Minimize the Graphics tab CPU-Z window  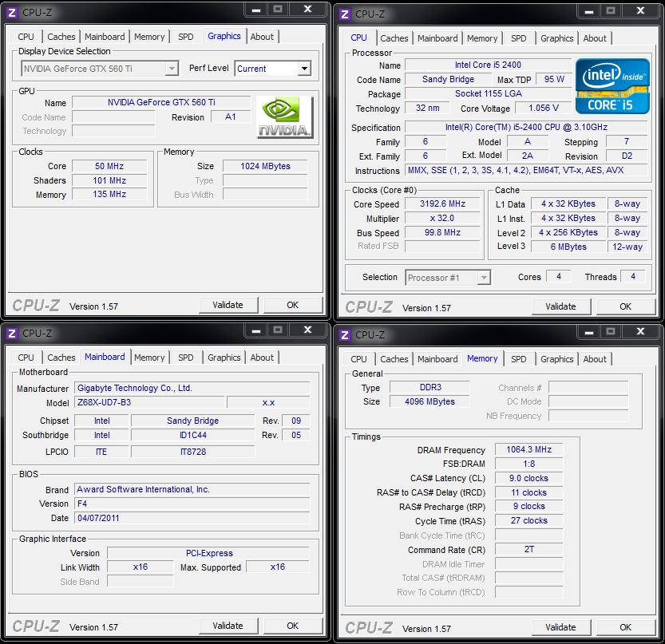pyautogui.click(x=256, y=10)
